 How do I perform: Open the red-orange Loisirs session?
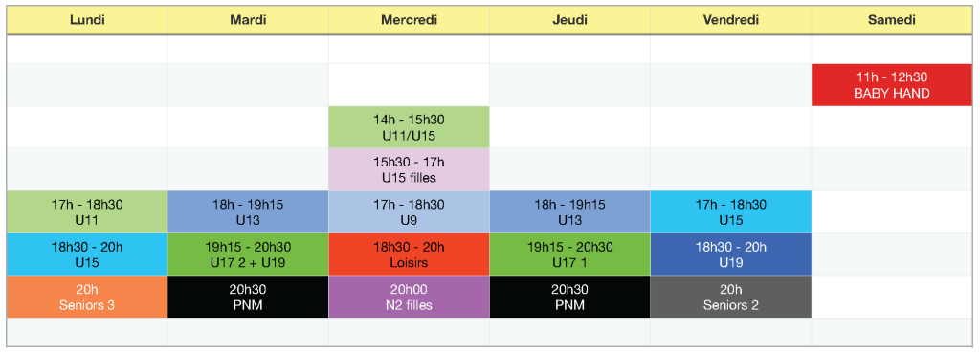click(409, 254)
